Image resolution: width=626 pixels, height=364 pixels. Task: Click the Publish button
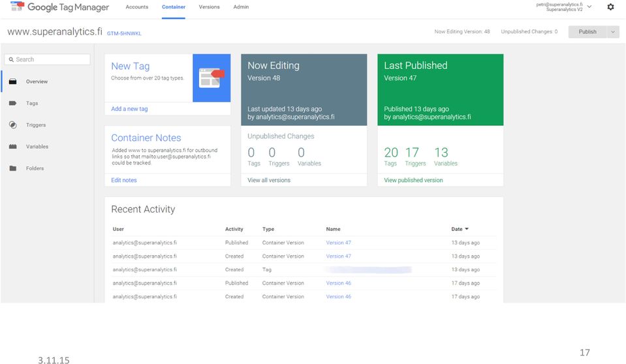pos(587,32)
